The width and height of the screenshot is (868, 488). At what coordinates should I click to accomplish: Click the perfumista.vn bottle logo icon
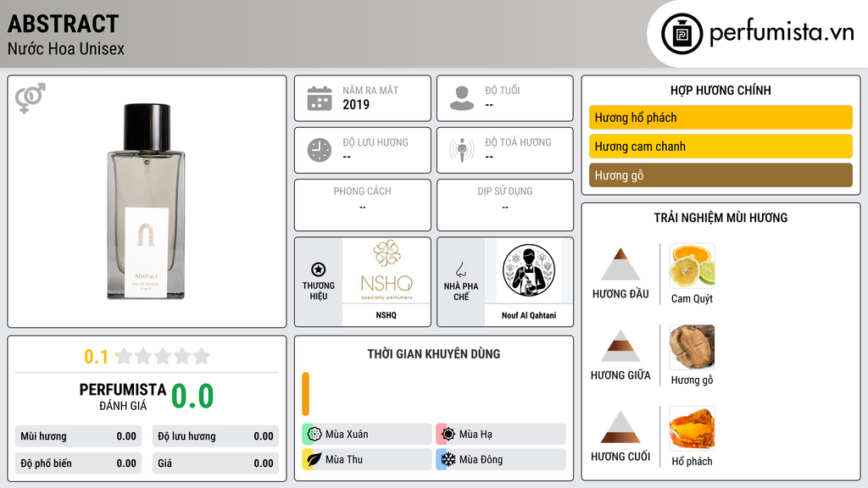click(x=682, y=34)
